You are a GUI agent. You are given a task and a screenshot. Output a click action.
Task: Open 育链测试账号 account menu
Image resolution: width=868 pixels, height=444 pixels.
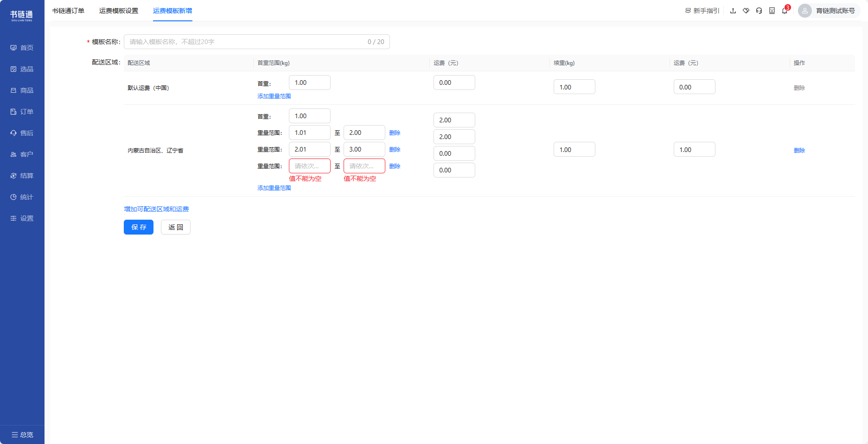pyautogui.click(x=836, y=11)
